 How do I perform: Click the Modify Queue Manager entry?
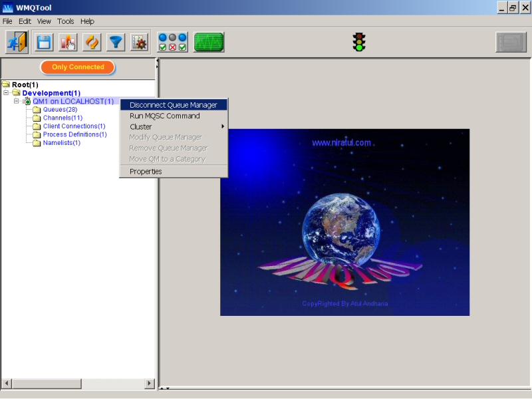174,137
